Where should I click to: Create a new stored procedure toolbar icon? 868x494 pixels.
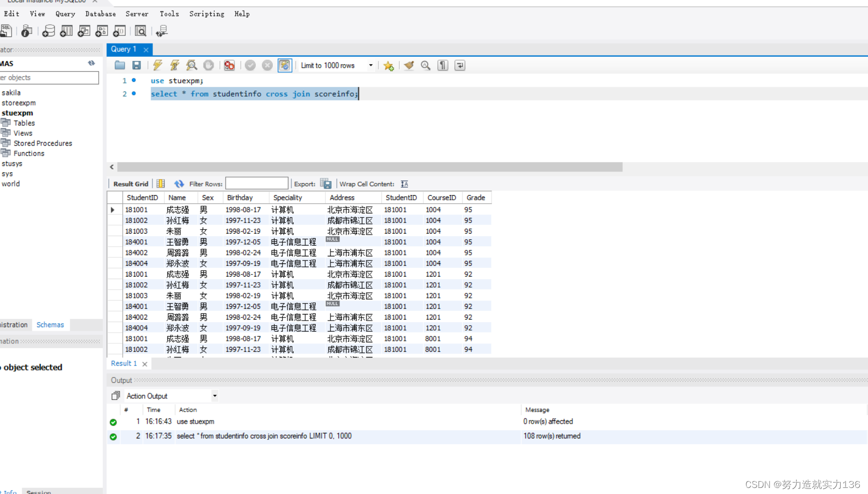[x=102, y=31]
